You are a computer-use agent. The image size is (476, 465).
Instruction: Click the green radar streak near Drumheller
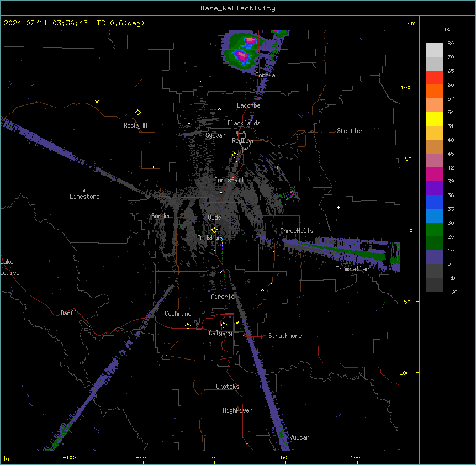(343, 250)
